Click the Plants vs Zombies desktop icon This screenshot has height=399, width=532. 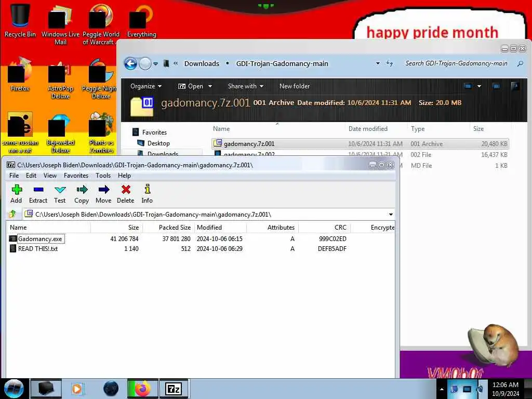pos(101,133)
